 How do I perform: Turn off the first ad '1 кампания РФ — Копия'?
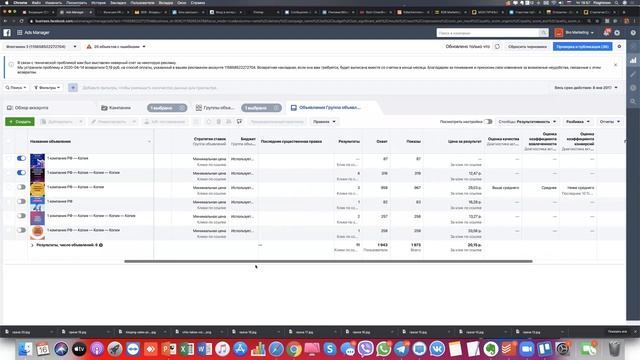21,158
